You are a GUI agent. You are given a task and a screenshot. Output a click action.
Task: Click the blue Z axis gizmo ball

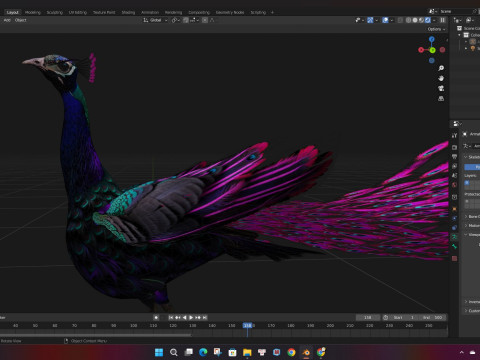[x=432, y=39]
